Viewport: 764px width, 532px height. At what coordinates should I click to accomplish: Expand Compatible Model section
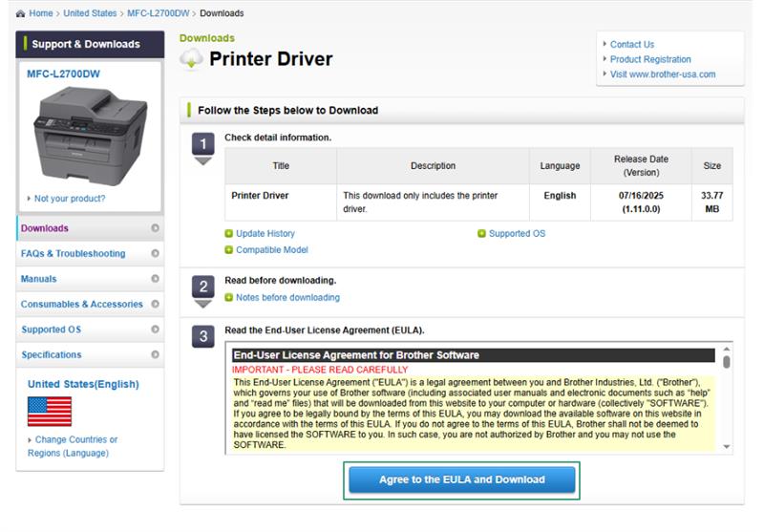click(x=272, y=250)
